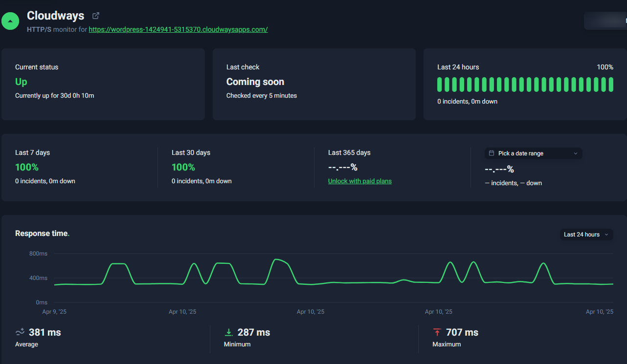Click the Response time heading
Screen dimensions: 627x364
click(43, 234)
